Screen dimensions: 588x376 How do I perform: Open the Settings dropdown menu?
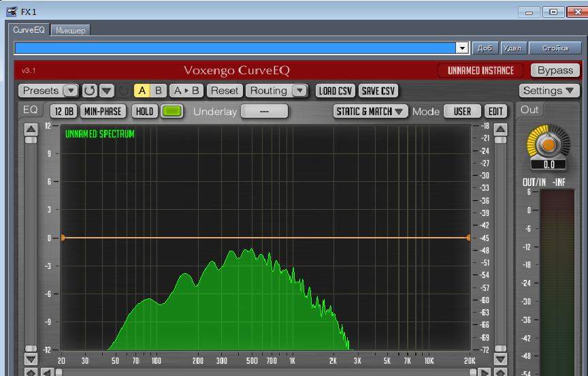[549, 91]
